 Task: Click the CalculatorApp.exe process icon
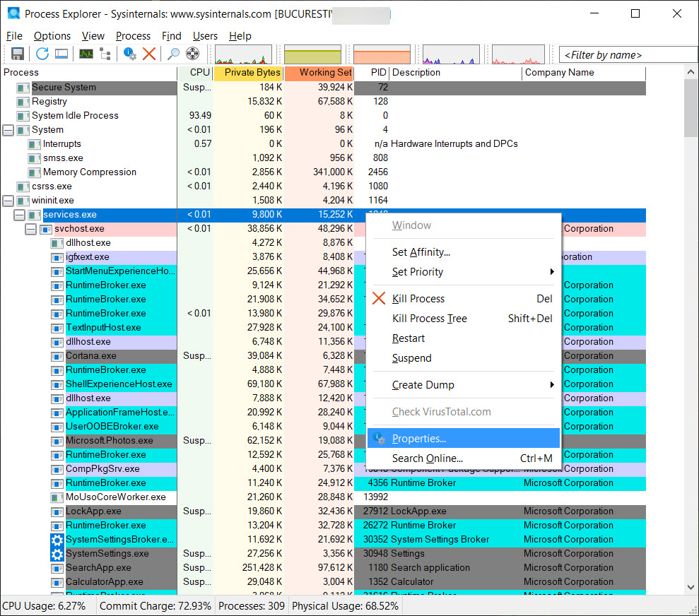pyautogui.click(x=57, y=583)
